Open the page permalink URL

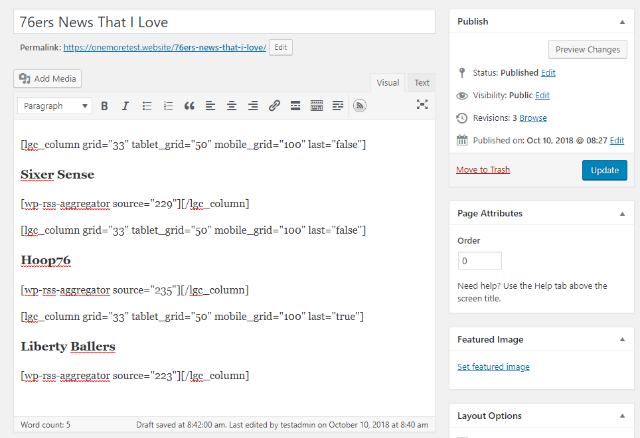(x=164, y=47)
